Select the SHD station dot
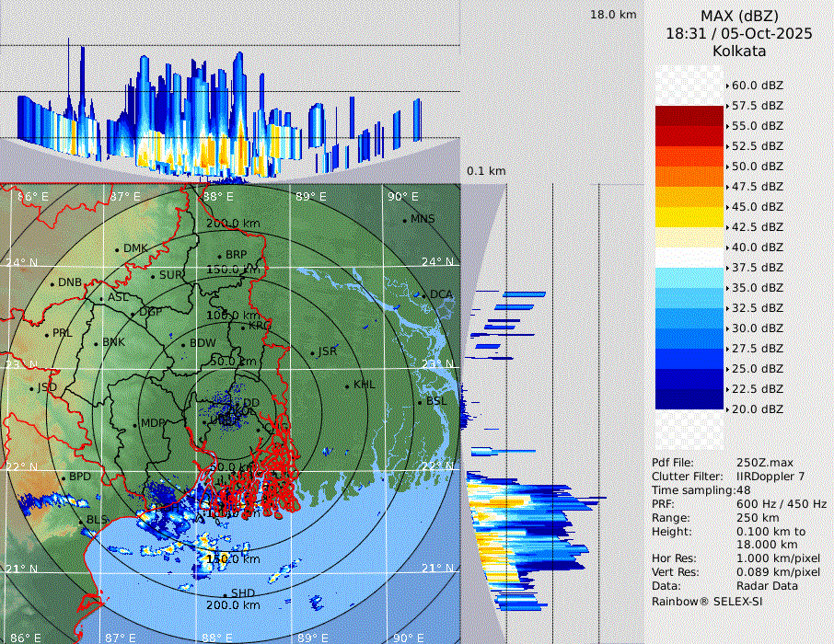Screen dimensions: 834x644 225,594
